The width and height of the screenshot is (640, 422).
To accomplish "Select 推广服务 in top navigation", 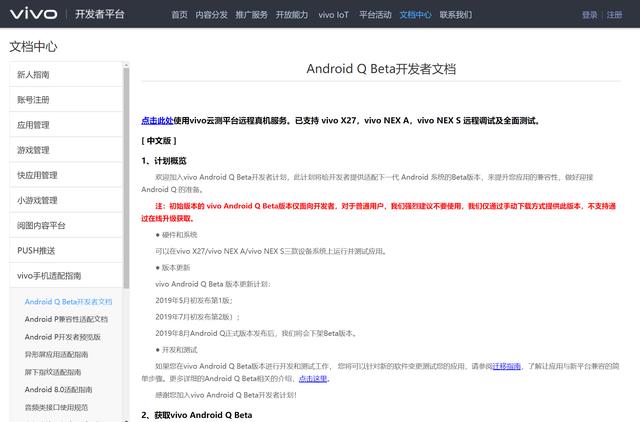I will [x=251, y=15].
